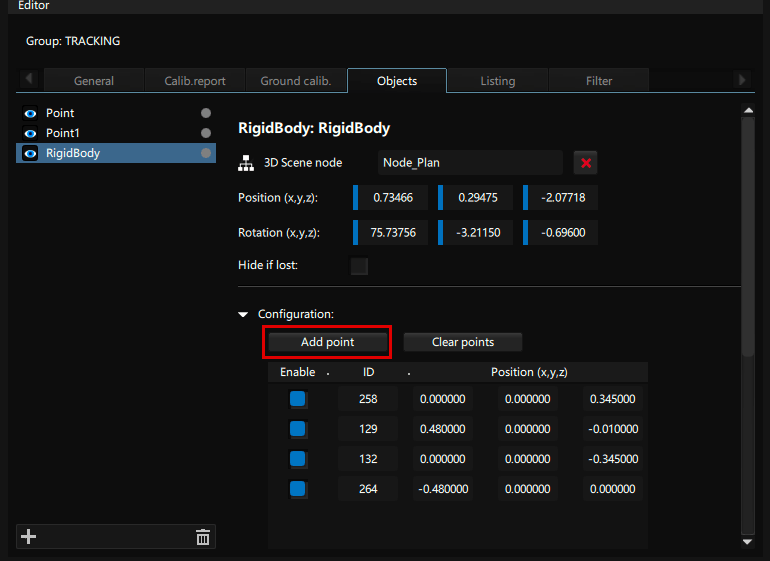Click status dot next to Point1

click(206, 133)
